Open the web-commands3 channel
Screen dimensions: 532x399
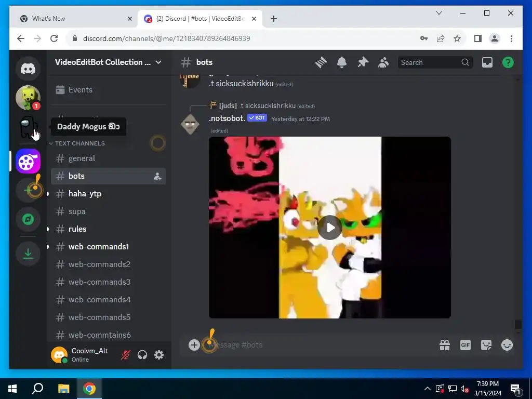[108, 282]
